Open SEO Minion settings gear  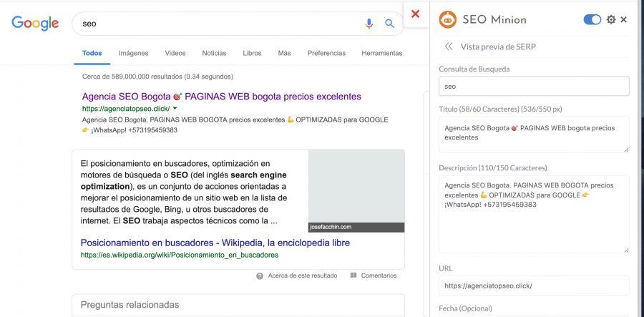[x=611, y=19]
